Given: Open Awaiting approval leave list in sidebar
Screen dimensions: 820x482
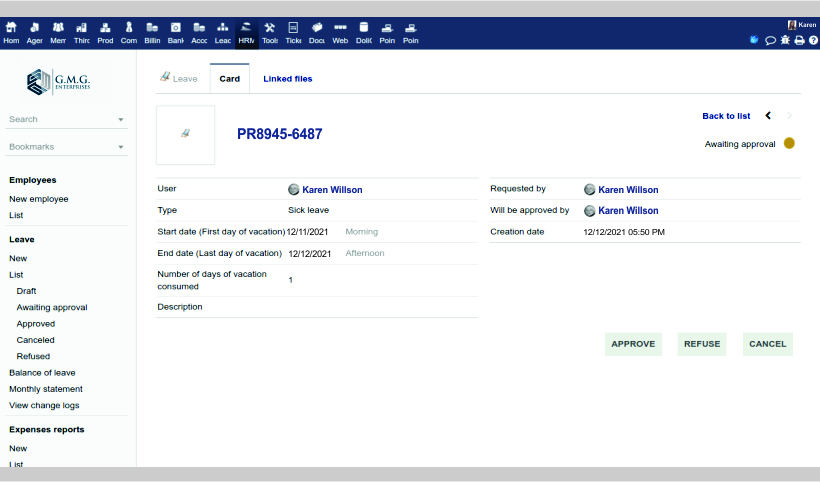Looking at the screenshot, I should point(52,307).
